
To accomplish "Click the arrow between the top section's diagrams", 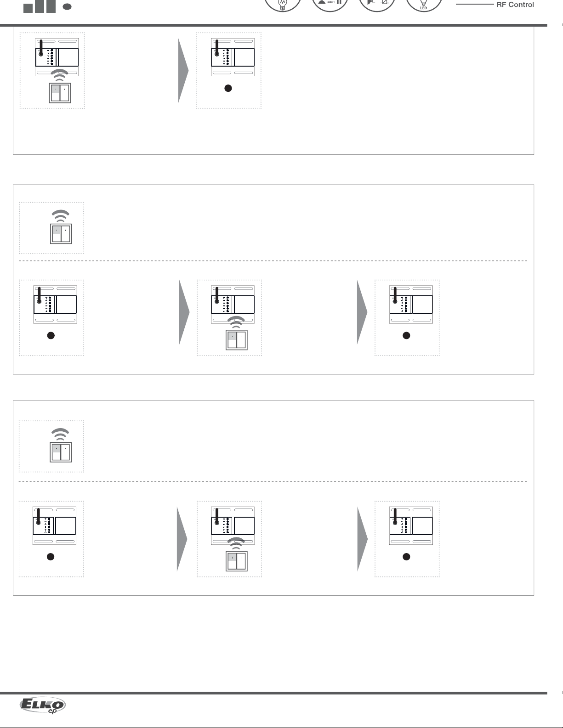I will (183, 71).
